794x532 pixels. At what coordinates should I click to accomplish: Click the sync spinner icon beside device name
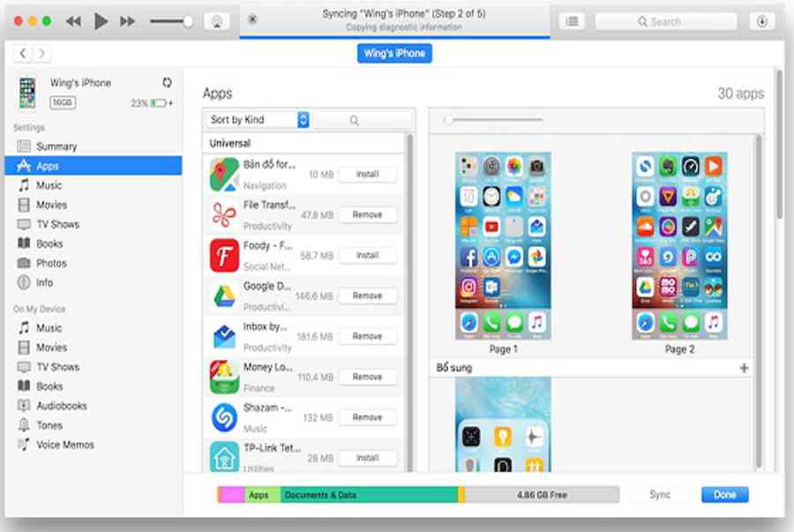point(167,83)
